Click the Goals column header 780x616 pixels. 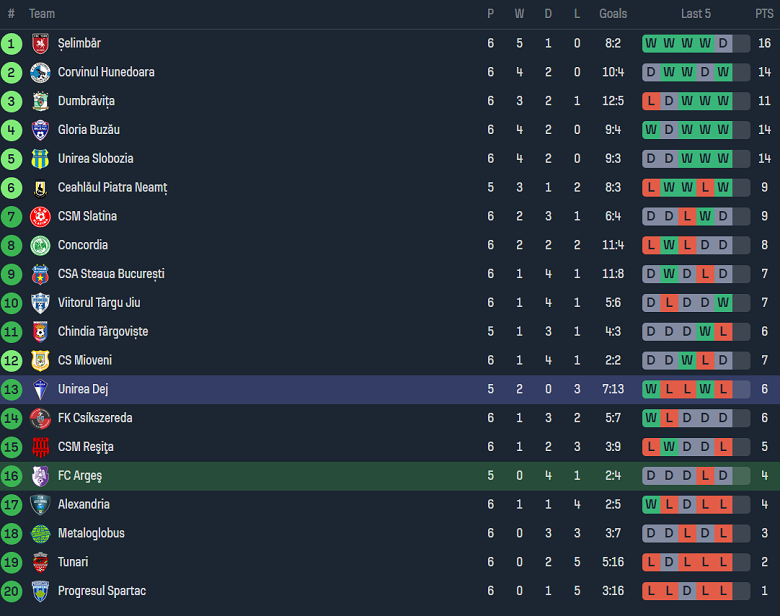coord(613,14)
